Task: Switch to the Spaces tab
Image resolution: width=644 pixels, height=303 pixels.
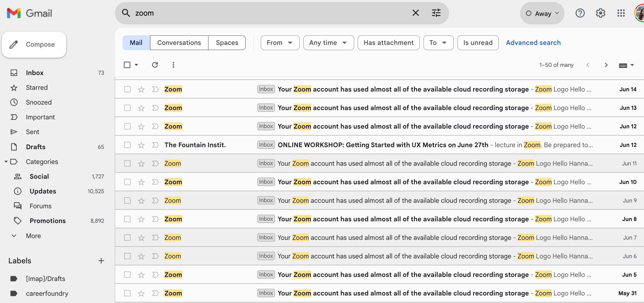Action: [x=227, y=43]
